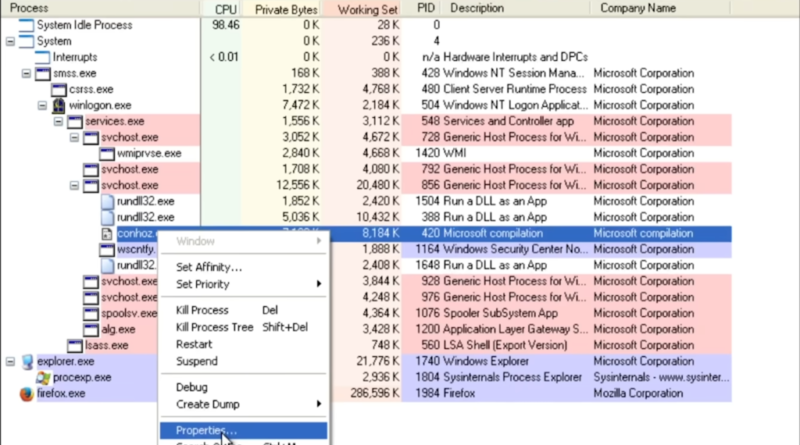Select Debug in the context menu

coord(243,387)
